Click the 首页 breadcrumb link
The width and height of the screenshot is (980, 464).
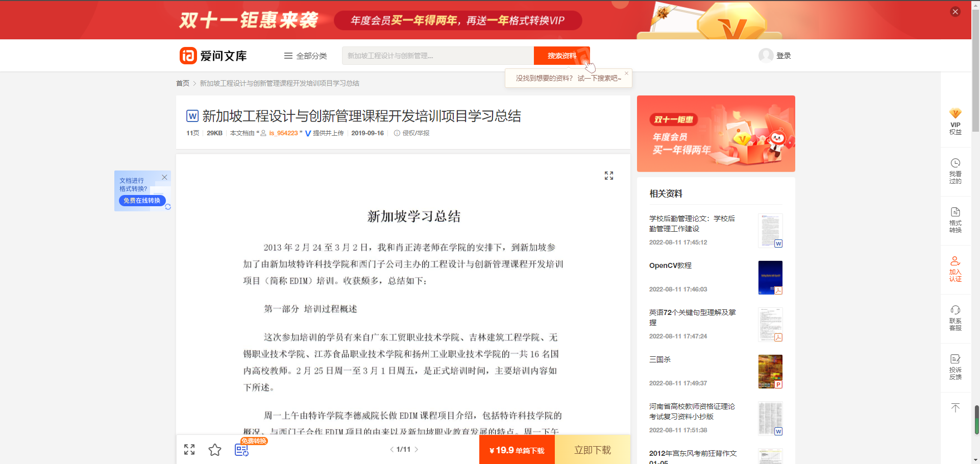pos(182,83)
